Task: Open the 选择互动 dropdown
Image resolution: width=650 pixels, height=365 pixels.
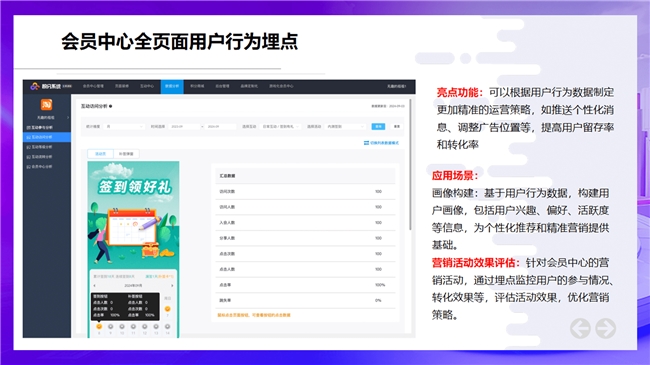Action: 281,127
